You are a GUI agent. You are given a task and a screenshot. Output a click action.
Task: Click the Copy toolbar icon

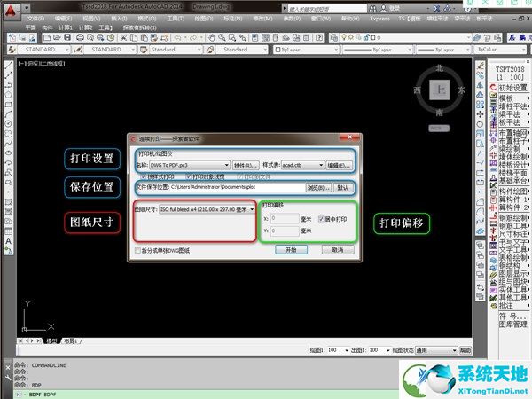coord(134,37)
